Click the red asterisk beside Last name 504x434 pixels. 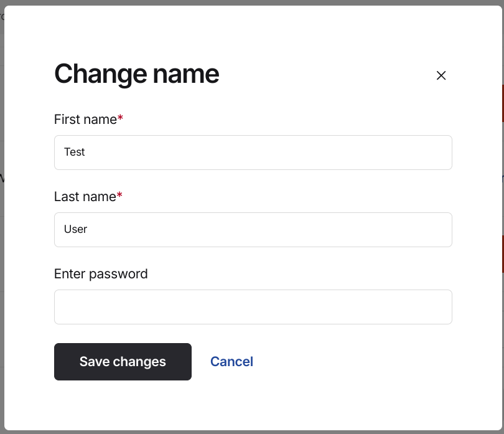(x=120, y=196)
